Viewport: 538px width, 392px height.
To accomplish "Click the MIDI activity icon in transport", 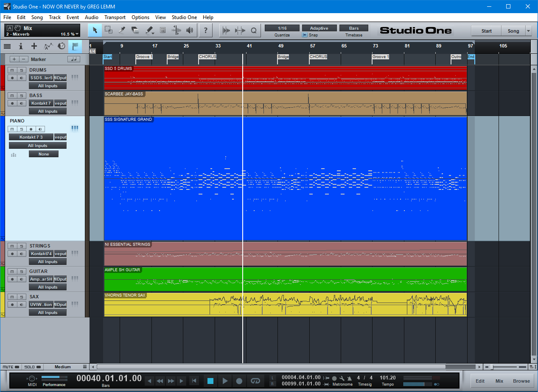I will 32,378.
